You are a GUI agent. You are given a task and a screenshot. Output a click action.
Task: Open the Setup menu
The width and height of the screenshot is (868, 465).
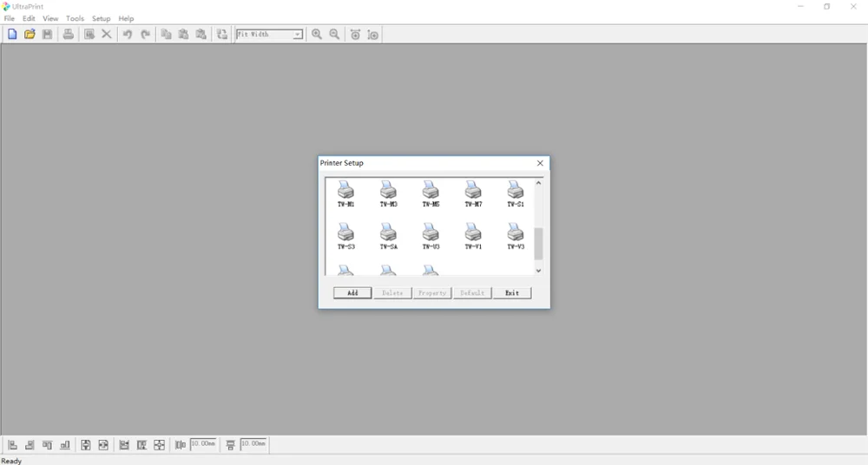(102, 18)
